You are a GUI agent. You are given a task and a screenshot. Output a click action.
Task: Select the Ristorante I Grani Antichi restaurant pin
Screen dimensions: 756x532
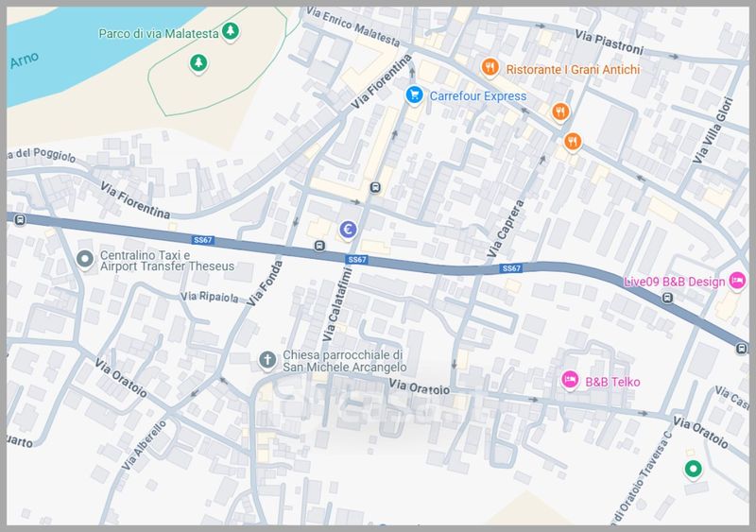click(490, 67)
